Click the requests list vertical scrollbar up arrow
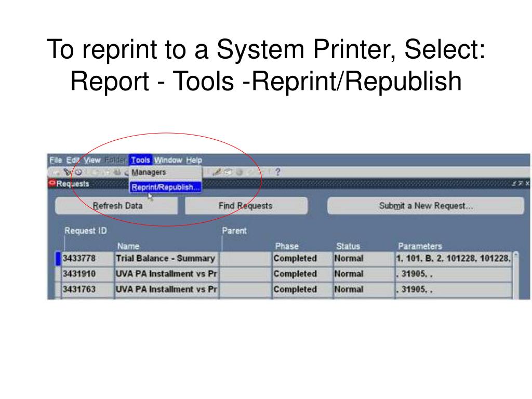This screenshot has height=399, width=532. (516, 255)
